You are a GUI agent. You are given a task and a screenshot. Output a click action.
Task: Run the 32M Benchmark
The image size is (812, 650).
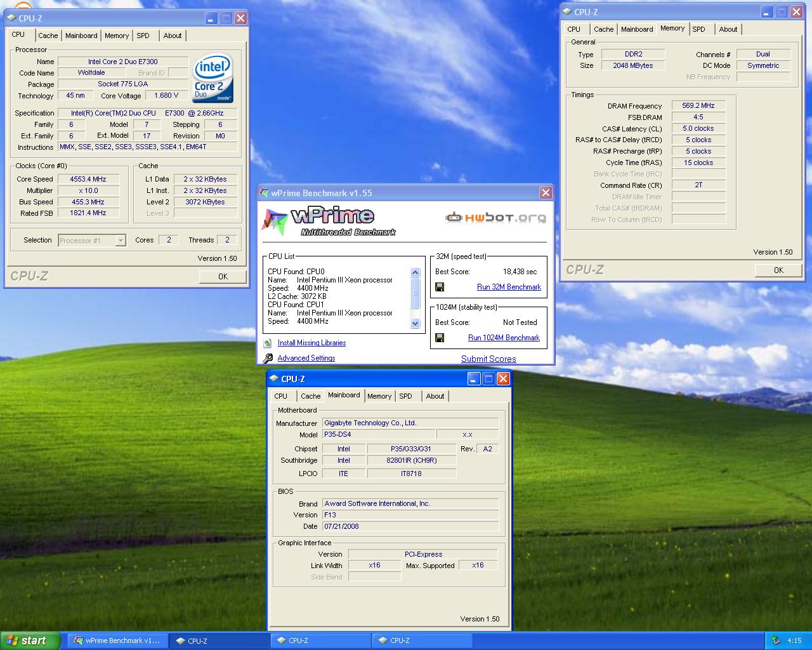pos(509,287)
